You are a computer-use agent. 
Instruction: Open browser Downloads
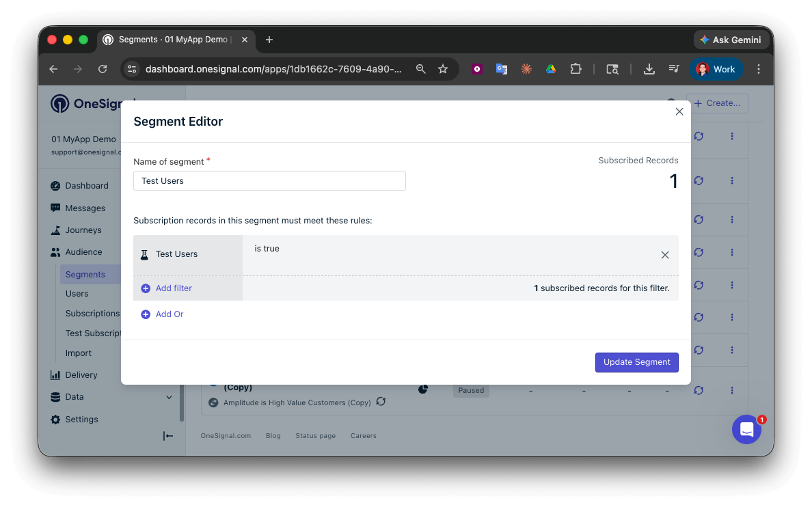coord(649,69)
